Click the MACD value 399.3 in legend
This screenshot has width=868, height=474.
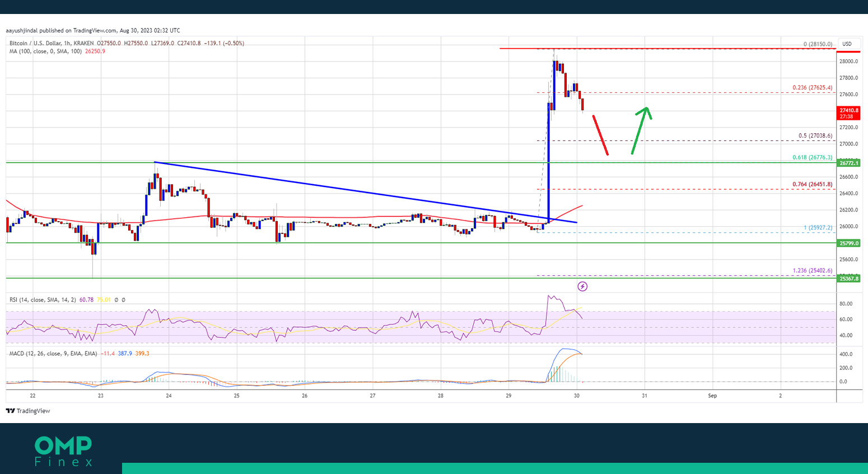(142, 354)
